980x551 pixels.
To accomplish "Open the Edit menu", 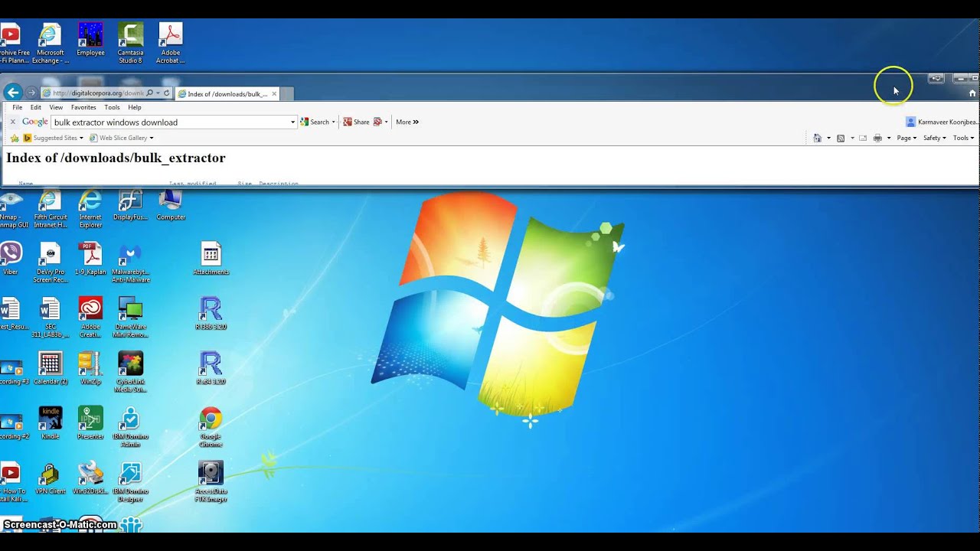I will (x=36, y=108).
